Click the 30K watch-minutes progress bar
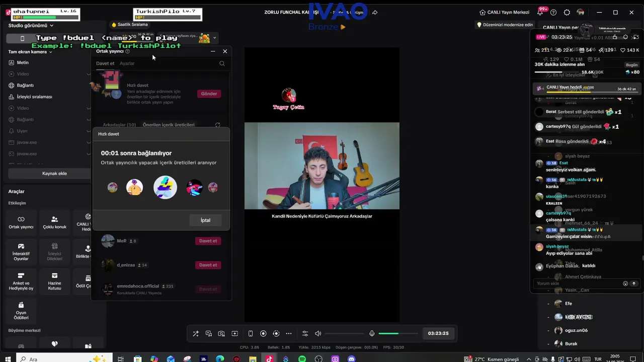Viewport: 644px width, 362px height. point(558,72)
